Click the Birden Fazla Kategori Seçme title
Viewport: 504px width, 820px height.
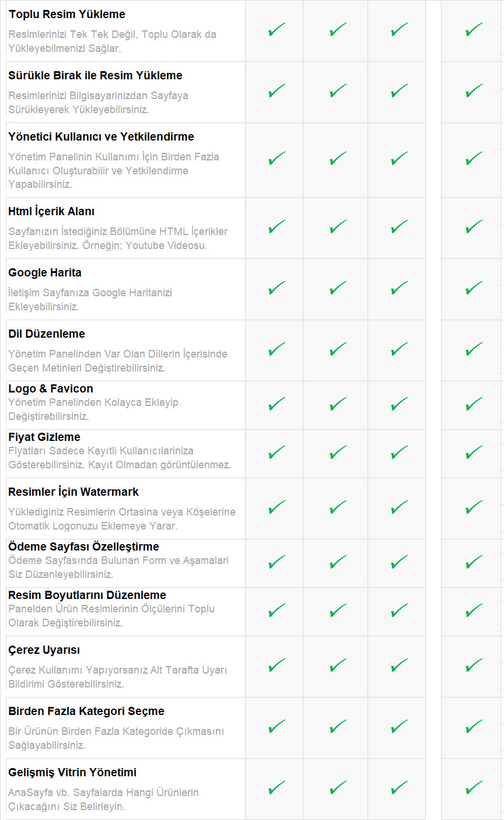[x=86, y=711]
